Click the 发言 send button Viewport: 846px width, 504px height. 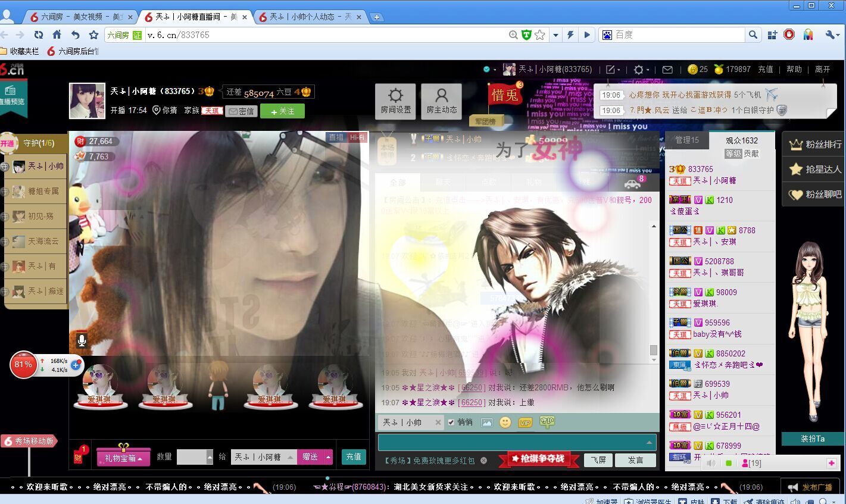636,460
